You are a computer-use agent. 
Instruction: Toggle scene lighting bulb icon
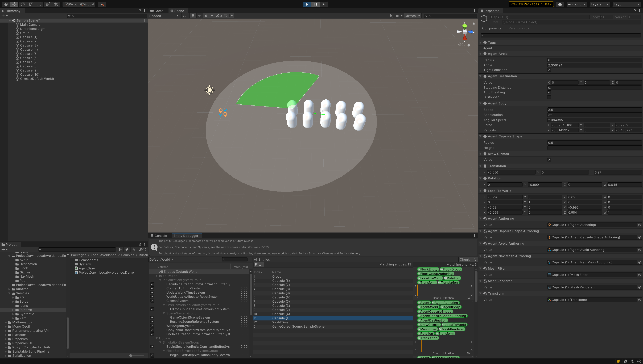193,16
